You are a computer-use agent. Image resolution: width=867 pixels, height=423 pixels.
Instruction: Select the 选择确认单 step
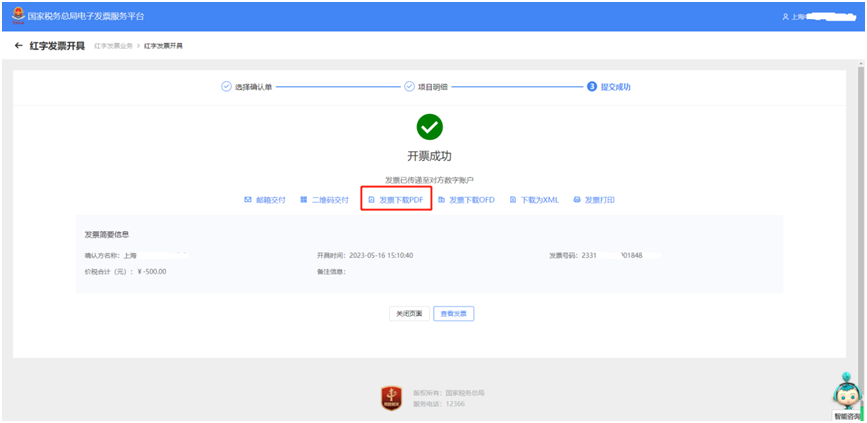[251, 87]
